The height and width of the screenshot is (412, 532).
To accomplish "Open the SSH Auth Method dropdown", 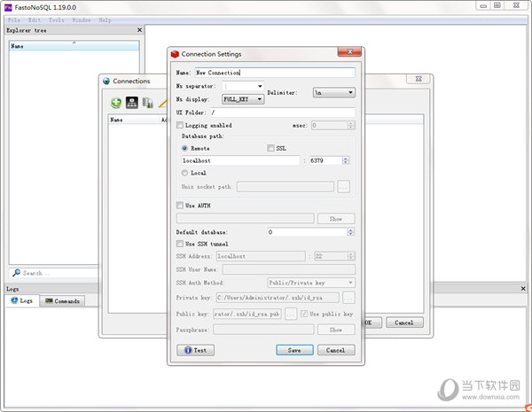I will pos(311,283).
